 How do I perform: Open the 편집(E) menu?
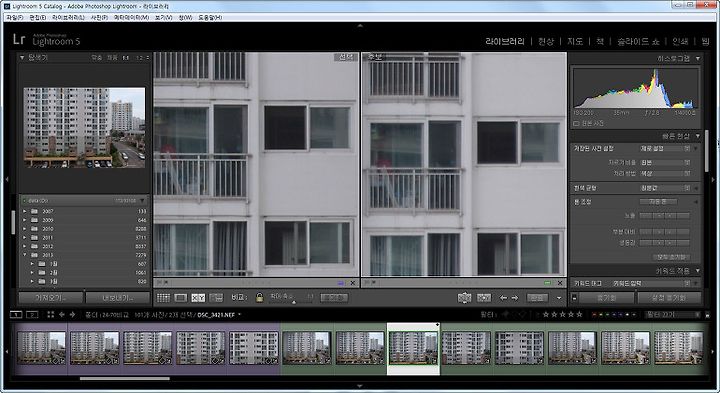coord(37,17)
